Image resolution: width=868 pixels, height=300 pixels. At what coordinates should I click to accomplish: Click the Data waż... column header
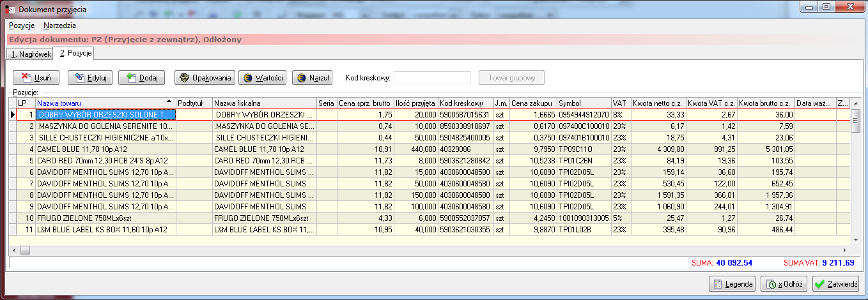click(x=815, y=103)
